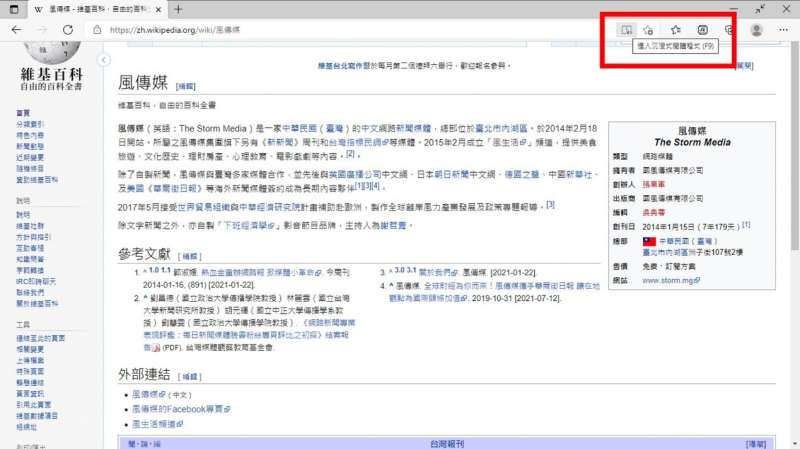Viewport: 800px width, 449px height.
Task: Click the Taiwan flag icon in the infobox
Action: pos(649,241)
